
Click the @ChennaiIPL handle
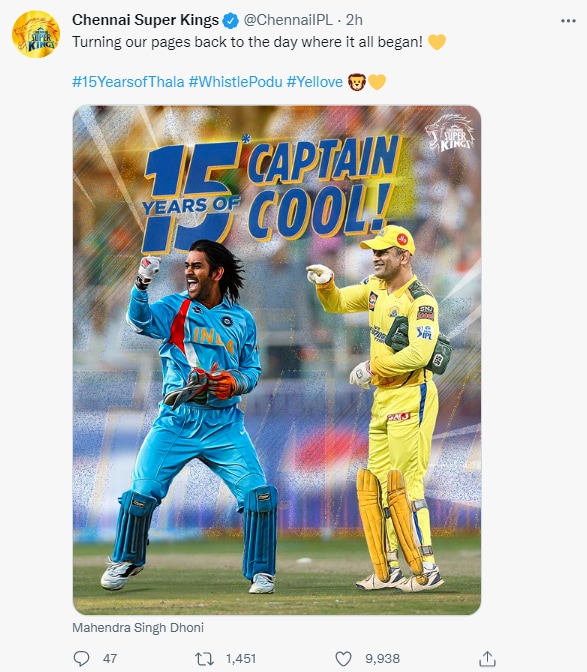[x=288, y=20]
